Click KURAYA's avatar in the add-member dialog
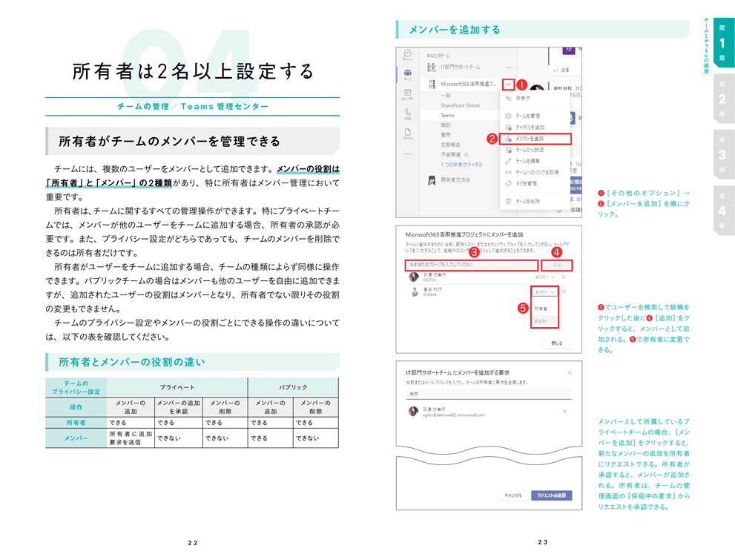Viewport: 735px width, 560px height. tap(415, 292)
